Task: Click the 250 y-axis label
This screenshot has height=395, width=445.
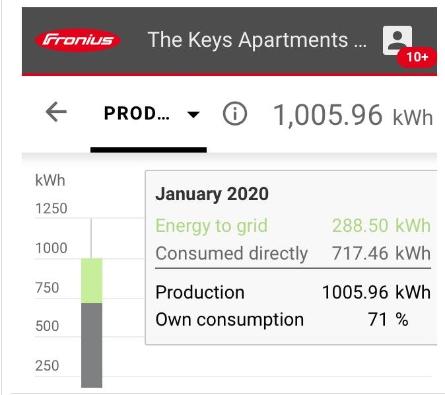Action: tap(47, 366)
